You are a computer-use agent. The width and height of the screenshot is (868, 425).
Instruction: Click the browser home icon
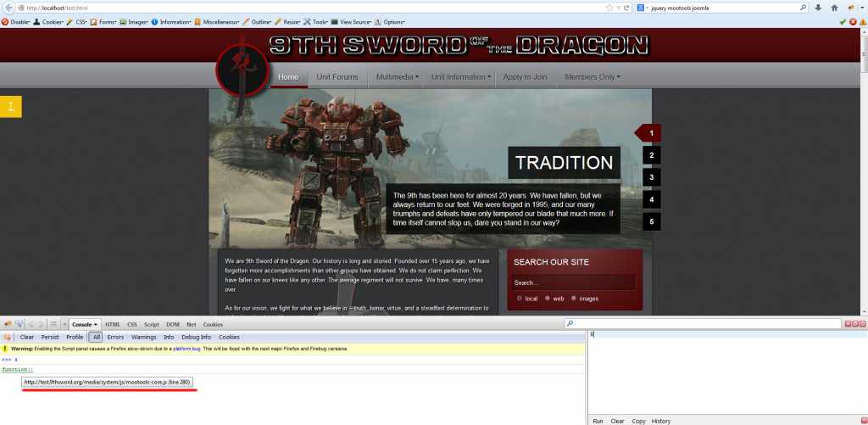[x=835, y=8]
